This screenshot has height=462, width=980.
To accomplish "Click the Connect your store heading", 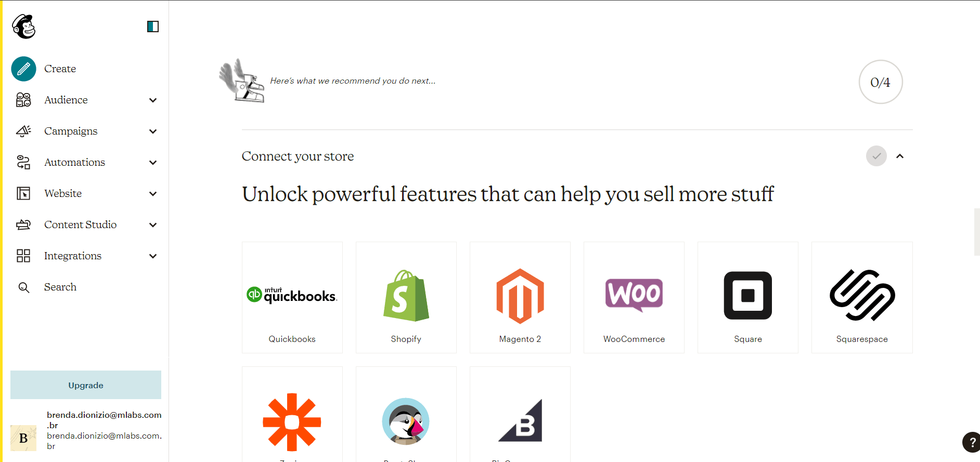I will tap(298, 156).
